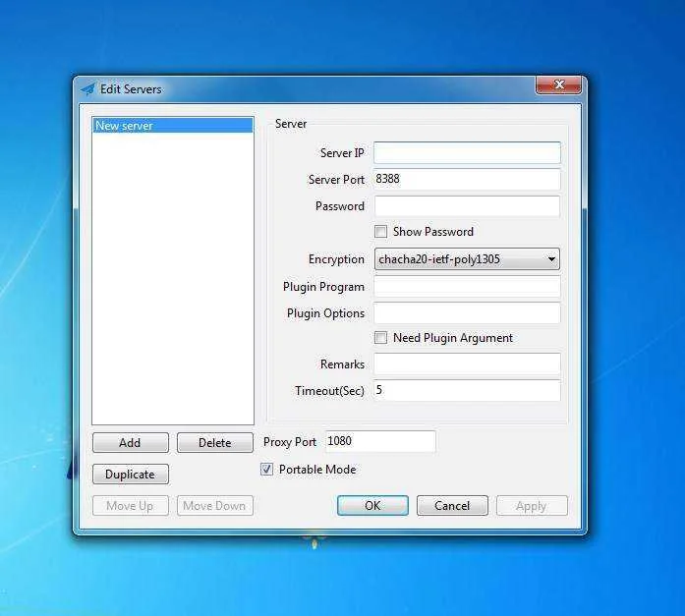Delete the selected server
The width and height of the screenshot is (685, 616).
(x=214, y=443)
